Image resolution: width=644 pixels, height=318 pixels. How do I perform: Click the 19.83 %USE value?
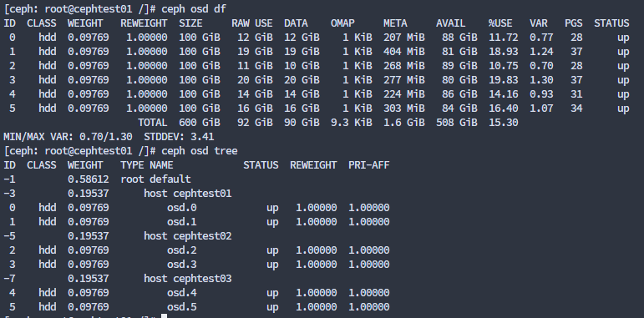[503, 80]
